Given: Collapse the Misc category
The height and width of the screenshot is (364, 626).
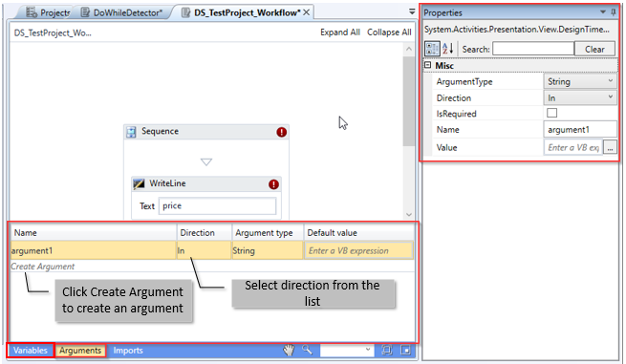Looking at the screenshot, I should [x=428, y=65].
